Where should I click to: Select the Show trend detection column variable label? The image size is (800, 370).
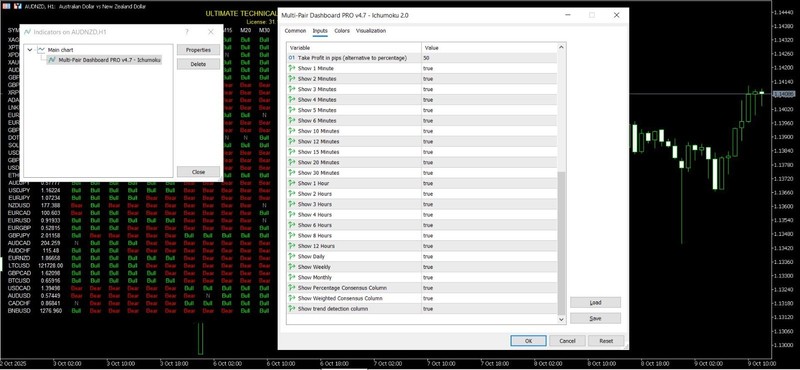click(x=333, y=309)
